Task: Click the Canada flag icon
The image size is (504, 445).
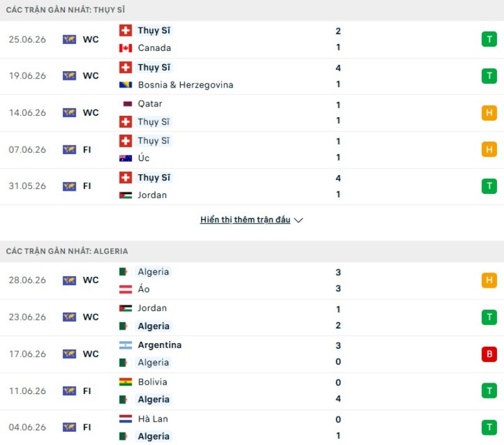Action: coord(125,48)
